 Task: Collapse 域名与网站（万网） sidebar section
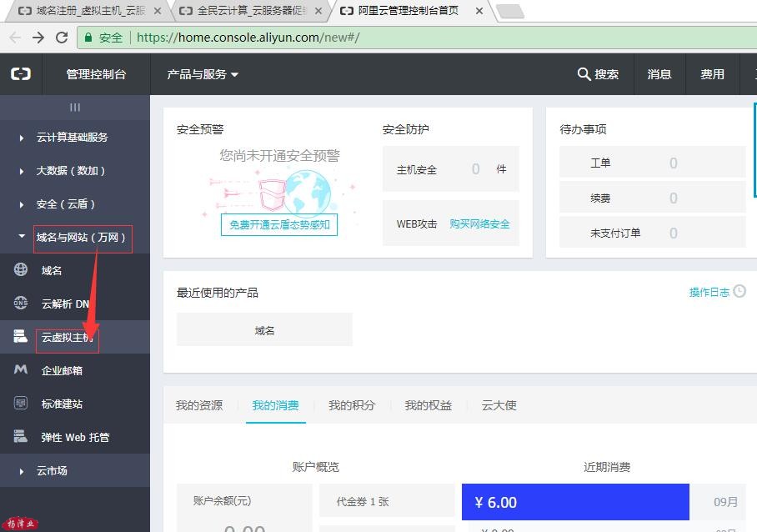[x=75, y=237]
